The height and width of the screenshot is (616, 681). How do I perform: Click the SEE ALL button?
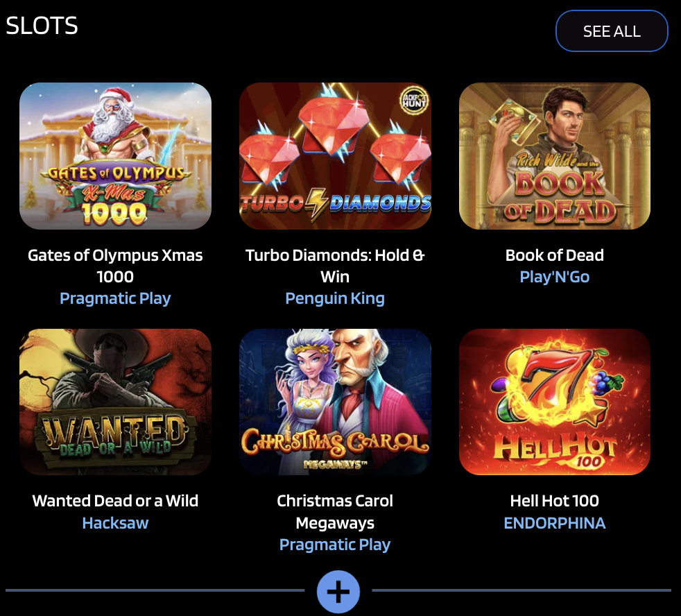point(612,31)
